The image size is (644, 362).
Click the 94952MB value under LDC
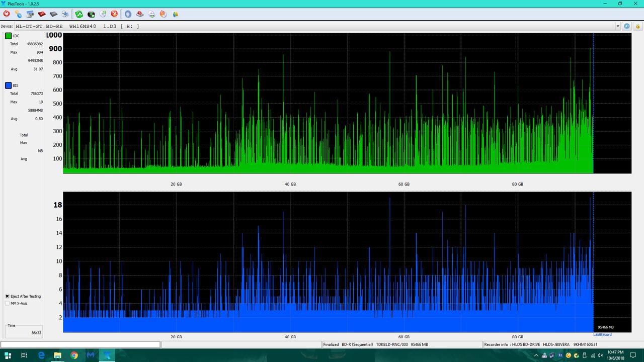35,60
